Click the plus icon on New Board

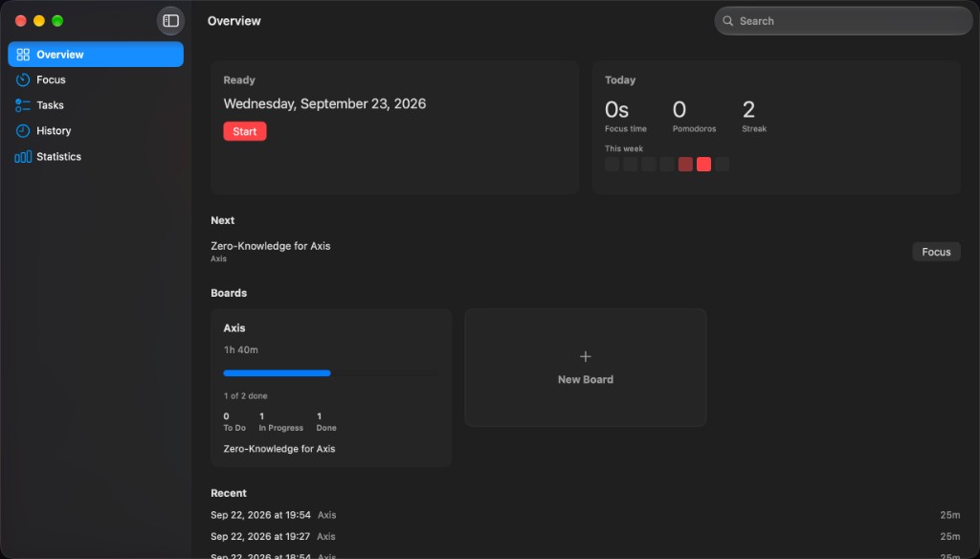click(x=585, y=356)
